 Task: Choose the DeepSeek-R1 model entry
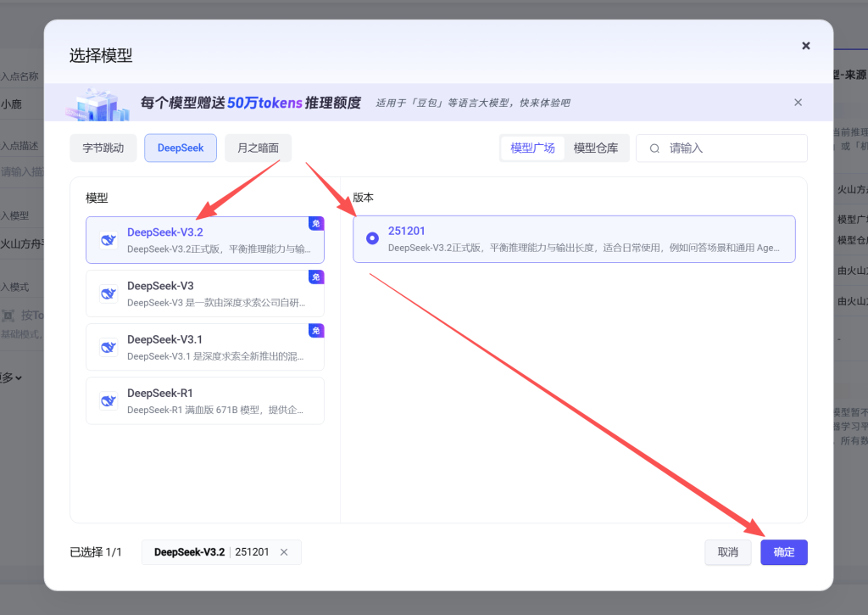tap(205, 400)
